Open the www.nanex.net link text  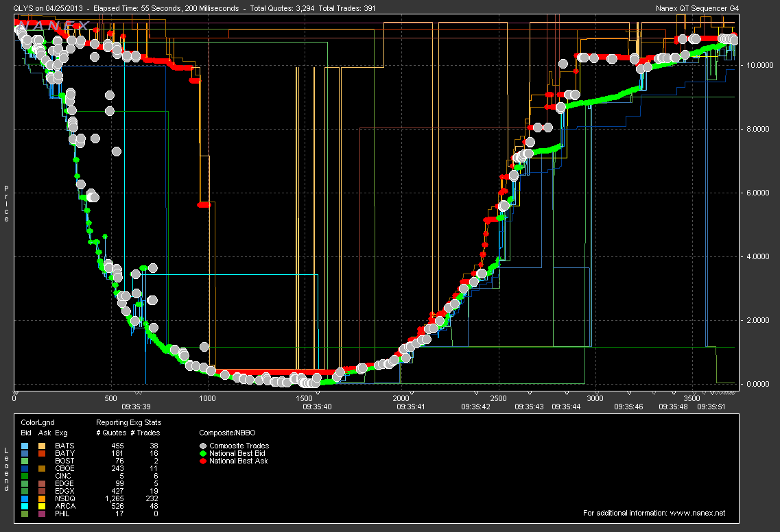pos(698,513)
